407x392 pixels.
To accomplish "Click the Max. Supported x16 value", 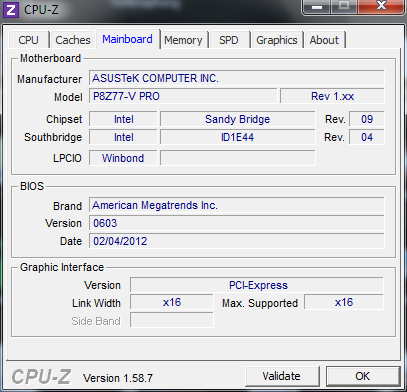I will (344, 302).
